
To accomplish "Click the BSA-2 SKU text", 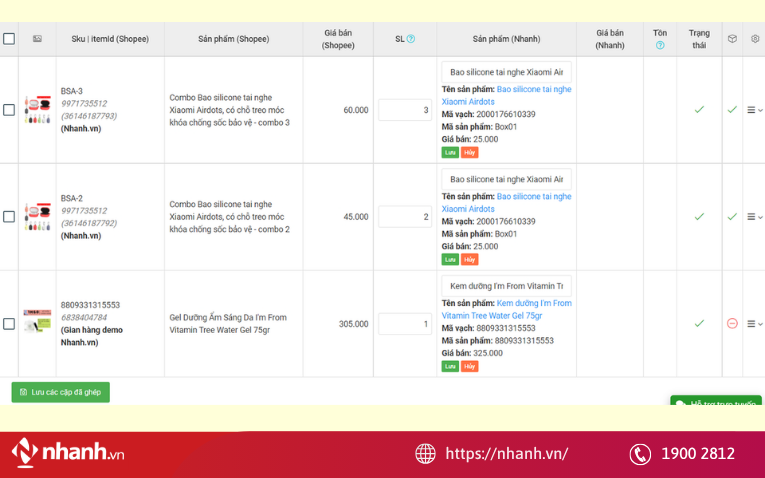I will pos(72,199).
